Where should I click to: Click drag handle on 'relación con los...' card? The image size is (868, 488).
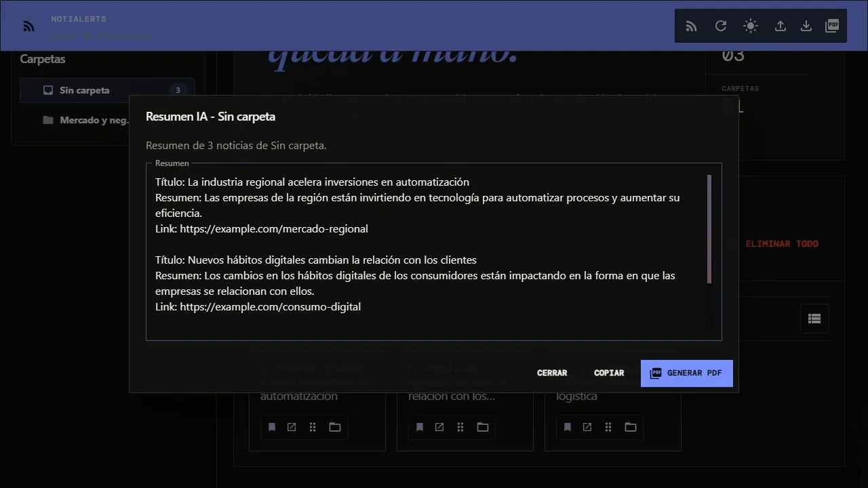click(x=460, y=427)
